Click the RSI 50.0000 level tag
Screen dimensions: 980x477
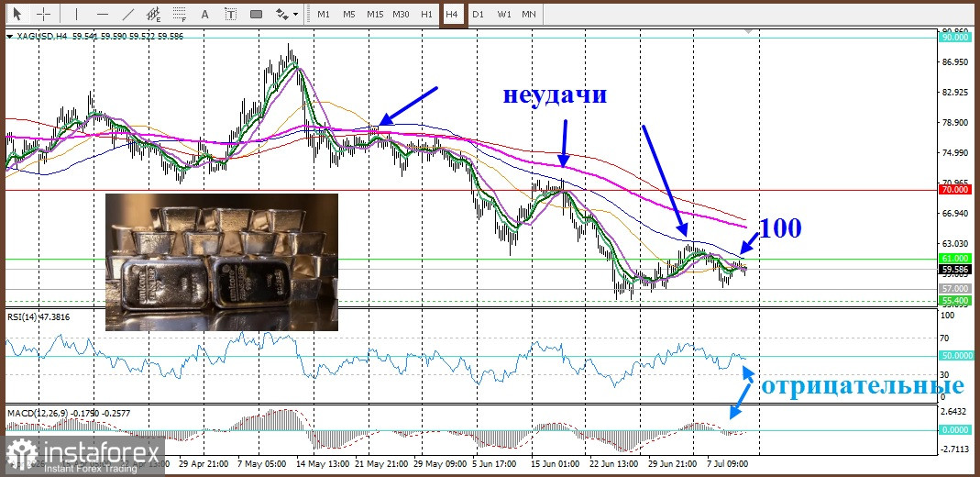pos(955,355)
